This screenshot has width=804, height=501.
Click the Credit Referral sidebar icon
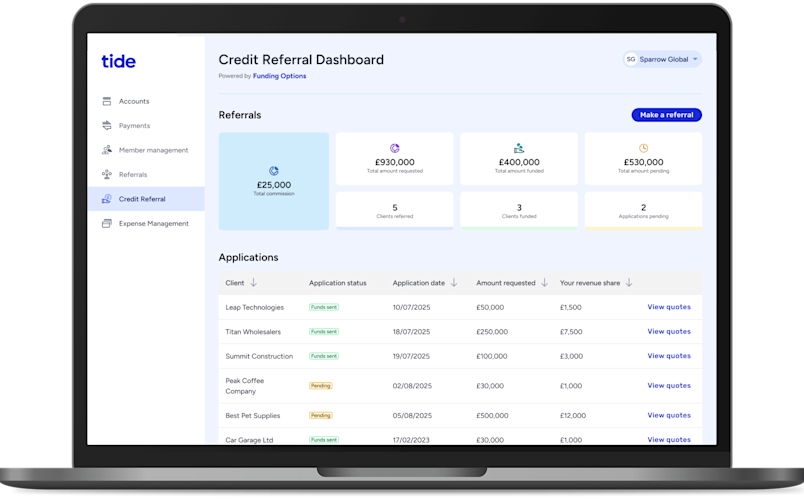107,199
